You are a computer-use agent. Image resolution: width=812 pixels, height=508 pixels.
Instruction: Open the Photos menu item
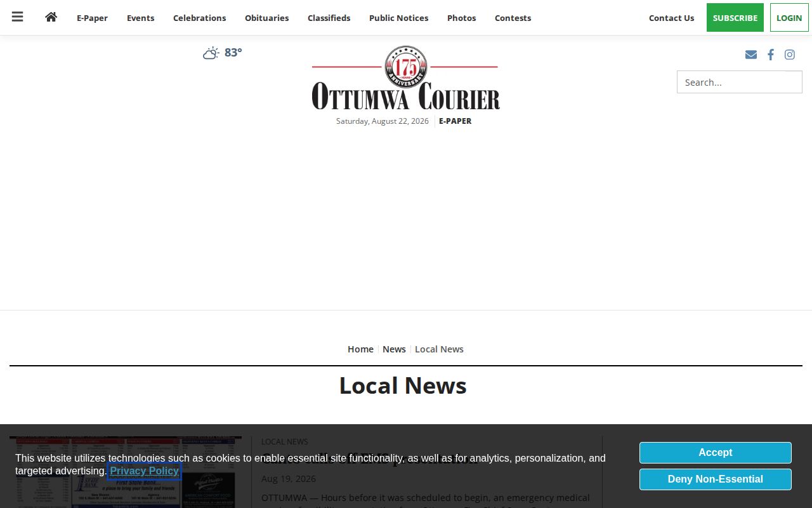[x=461, y=18]
